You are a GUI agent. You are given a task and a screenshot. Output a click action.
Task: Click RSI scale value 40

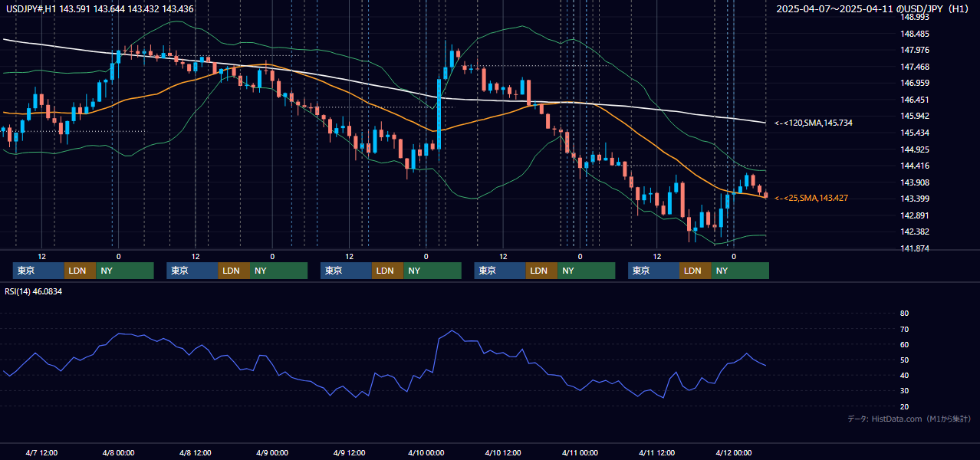point(904,375)
